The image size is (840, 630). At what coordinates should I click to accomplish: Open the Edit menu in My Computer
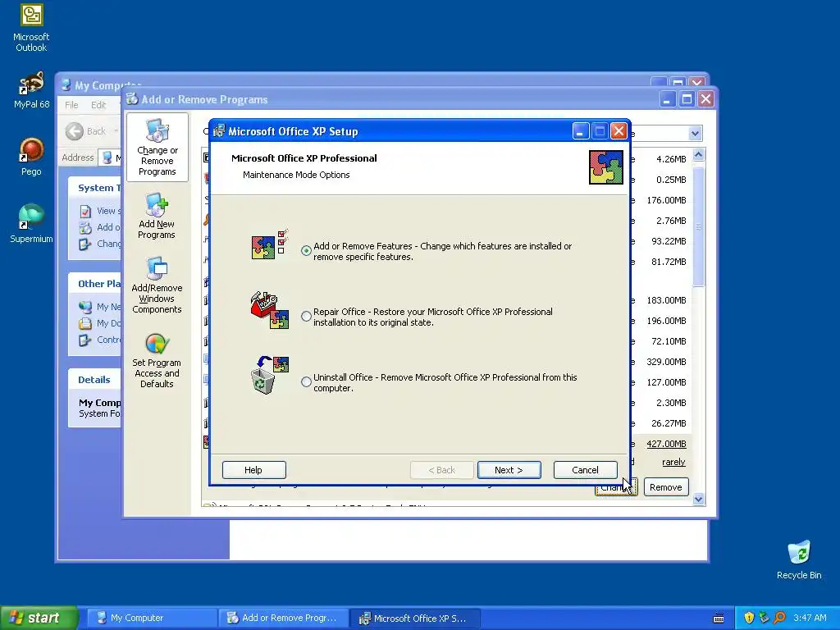pos(98,105)
